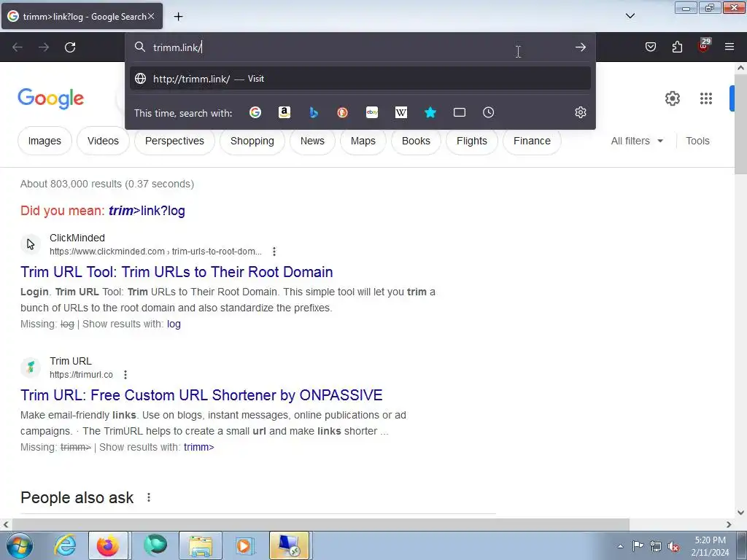The width and height of the screenshot is (747, 560).
Task: Reload the current page
Action: [70, 47]
